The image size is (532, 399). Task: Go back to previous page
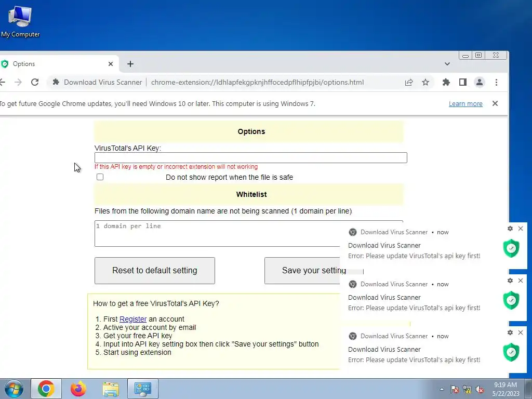3,82
